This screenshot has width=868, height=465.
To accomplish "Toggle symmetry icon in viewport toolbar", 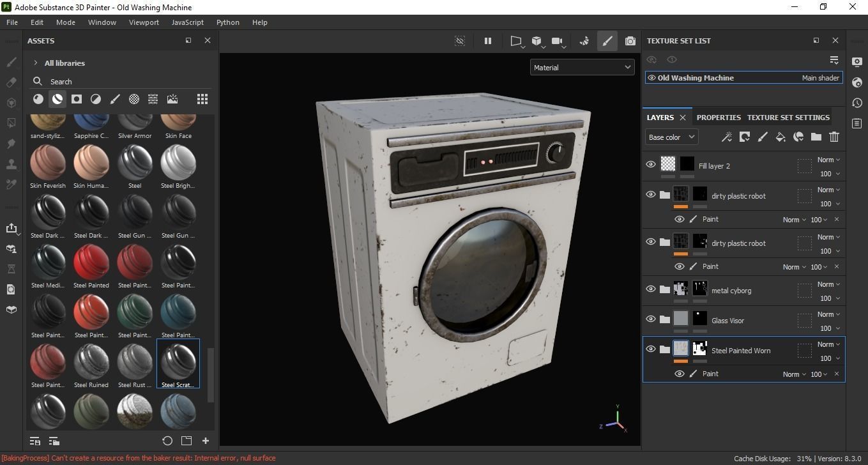I will (584, 41).
